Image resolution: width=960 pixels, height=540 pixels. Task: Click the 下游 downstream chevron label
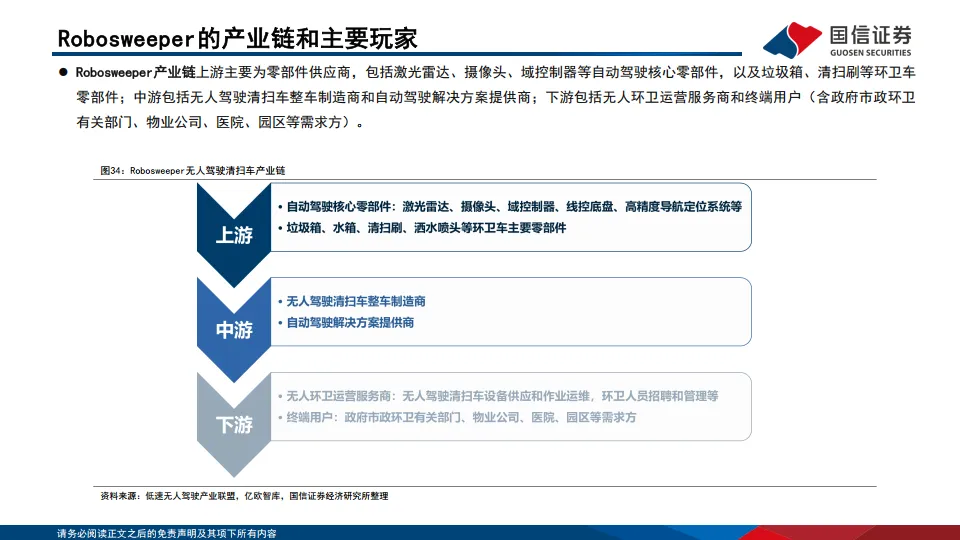click(234, 424)
